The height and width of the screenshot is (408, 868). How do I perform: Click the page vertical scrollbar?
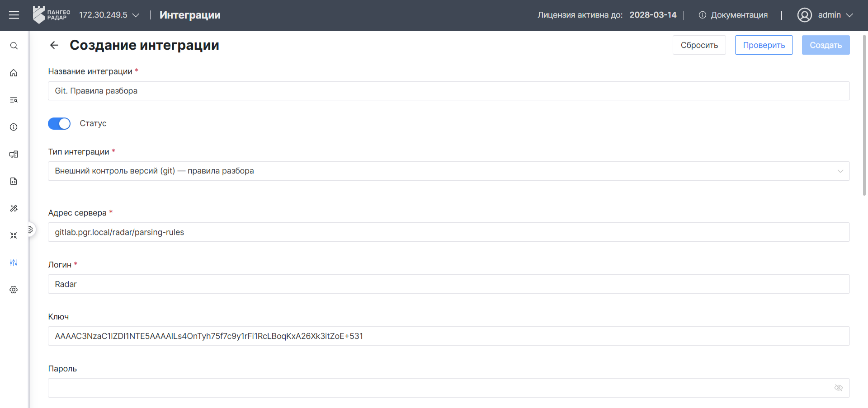864,116
